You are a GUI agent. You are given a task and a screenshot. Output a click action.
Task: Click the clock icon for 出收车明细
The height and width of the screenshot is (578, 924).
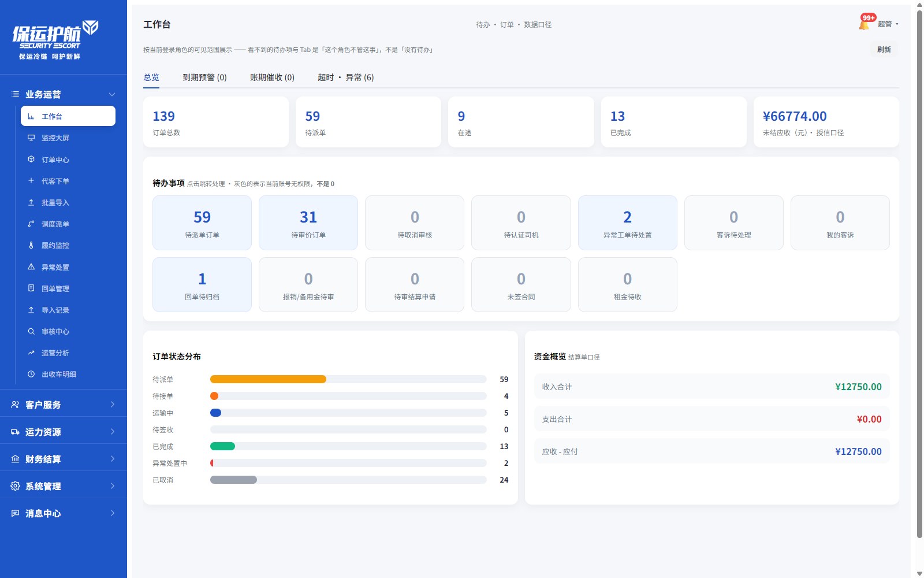31,374
